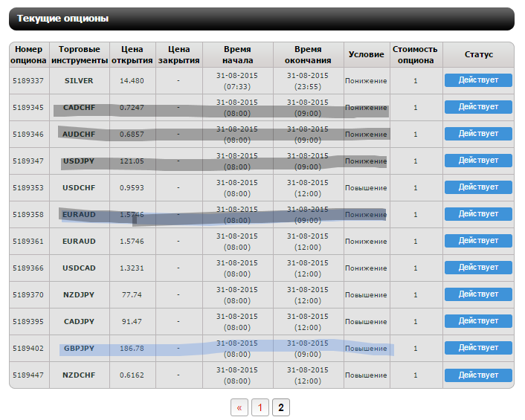Open page 1 of the options list
This screenshot has width=525, height=420.
(260, 407)
